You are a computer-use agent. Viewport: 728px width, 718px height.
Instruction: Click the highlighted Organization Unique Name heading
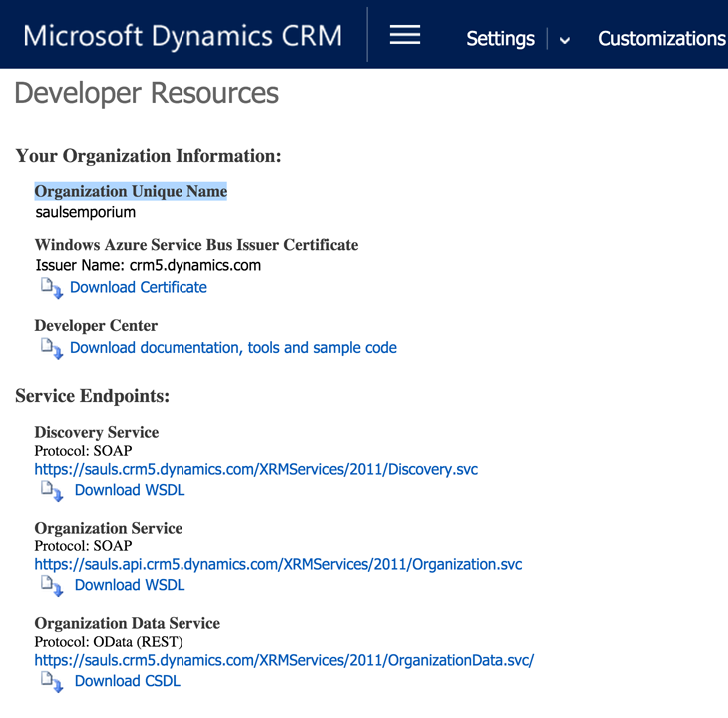(x=131, y=191)
